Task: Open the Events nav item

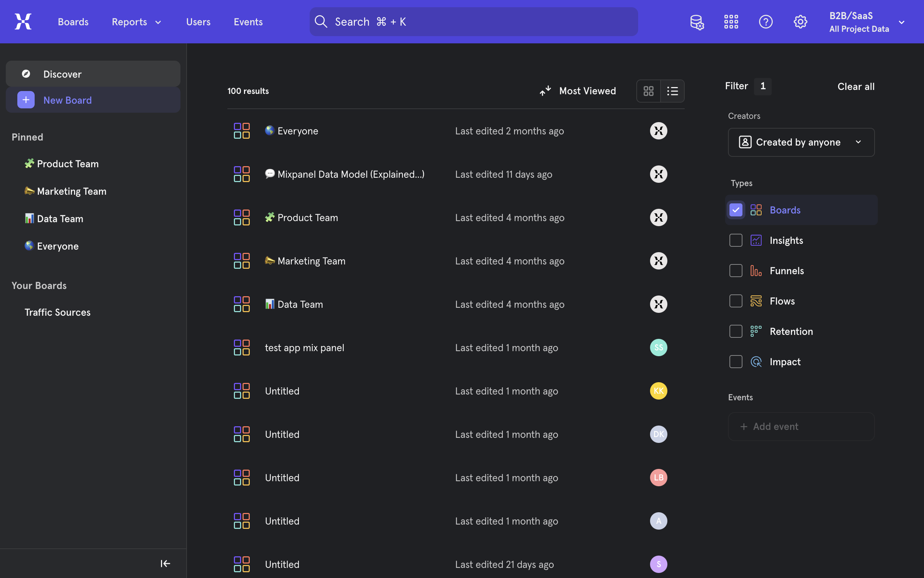Action: coord(248,22)
